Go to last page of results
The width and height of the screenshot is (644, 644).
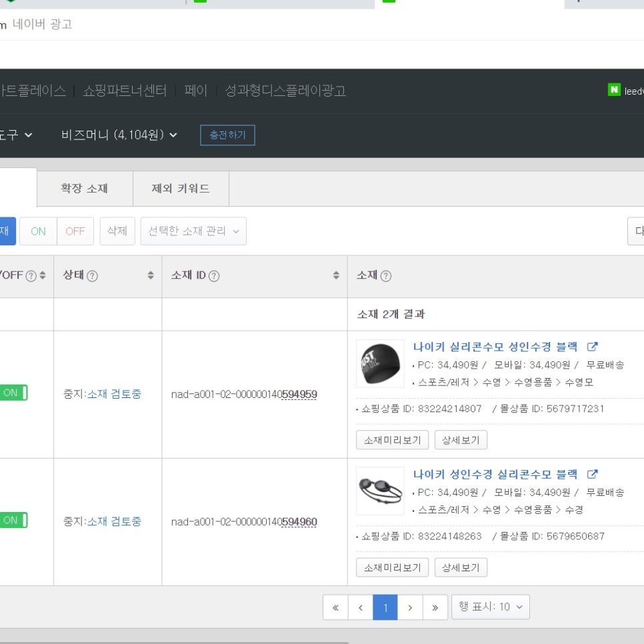(435, 607)
